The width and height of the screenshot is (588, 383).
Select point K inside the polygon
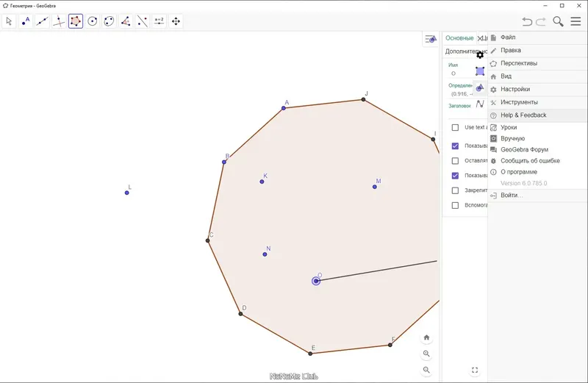pos(262,182)
